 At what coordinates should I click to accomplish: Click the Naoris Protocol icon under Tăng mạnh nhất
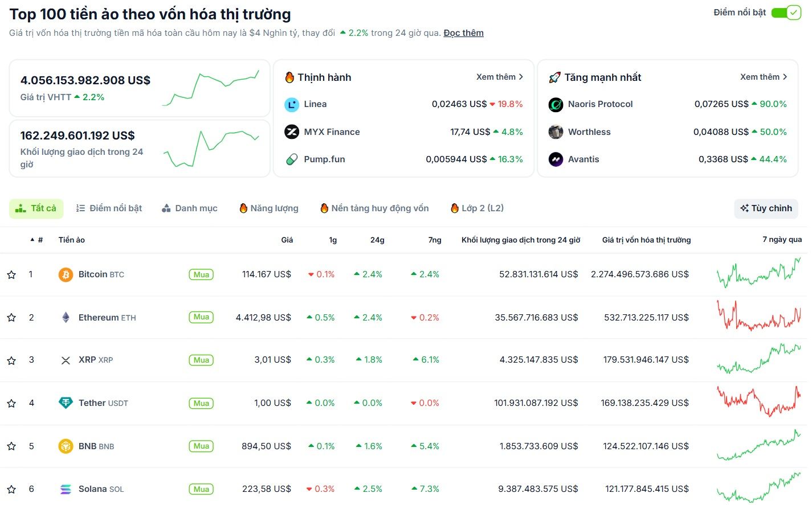pos(556,104)
